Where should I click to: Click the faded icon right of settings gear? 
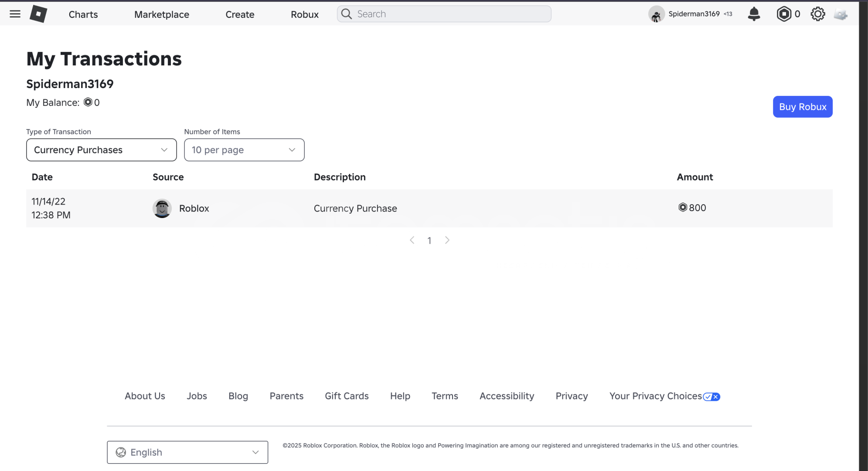(x=841, y=14)
